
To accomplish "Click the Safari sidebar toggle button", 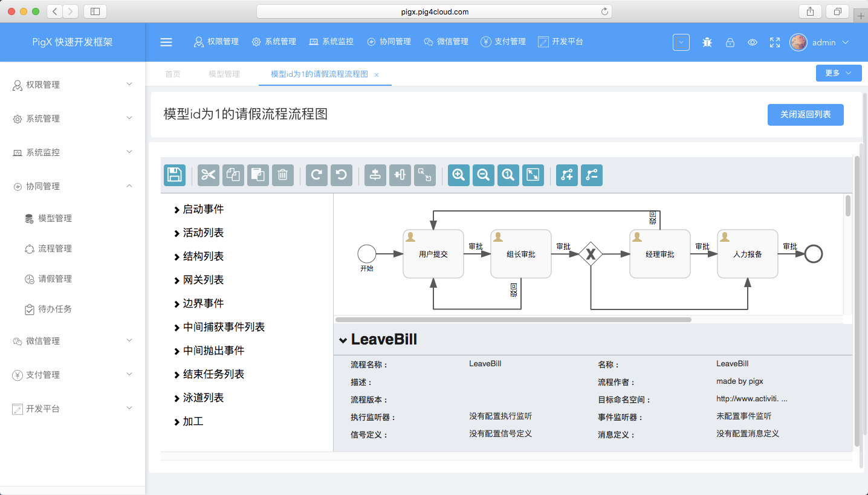I will [95, 11].
